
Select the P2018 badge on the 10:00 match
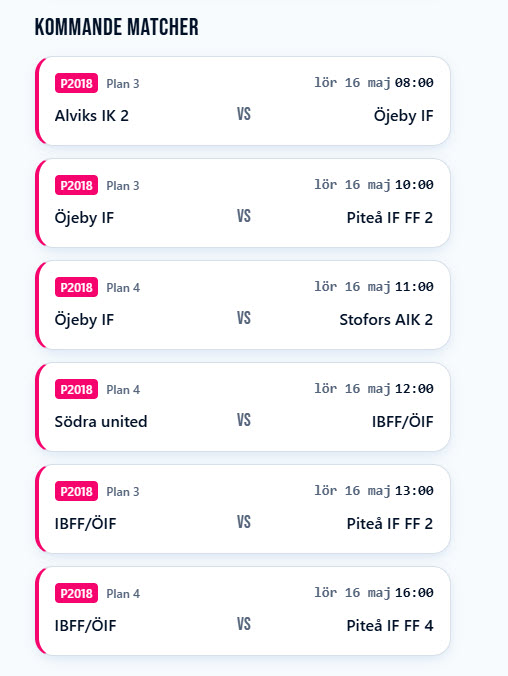coord(76,185)
